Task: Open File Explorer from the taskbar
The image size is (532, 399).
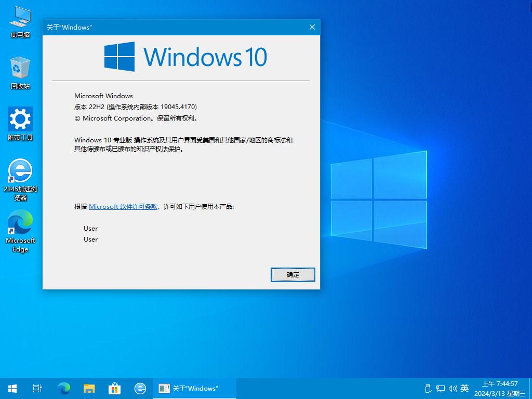Action: coord(89,389)
